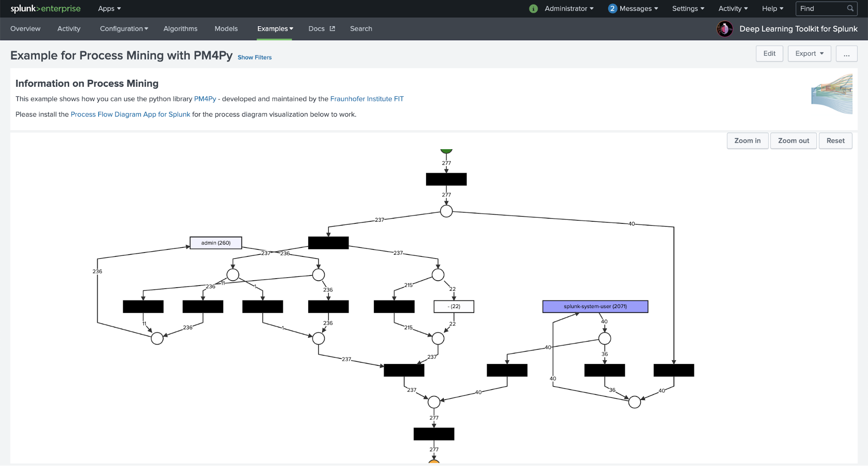Open the Help dropdown
The width and height of the screenshot is (868, 466).
point(772,9)
